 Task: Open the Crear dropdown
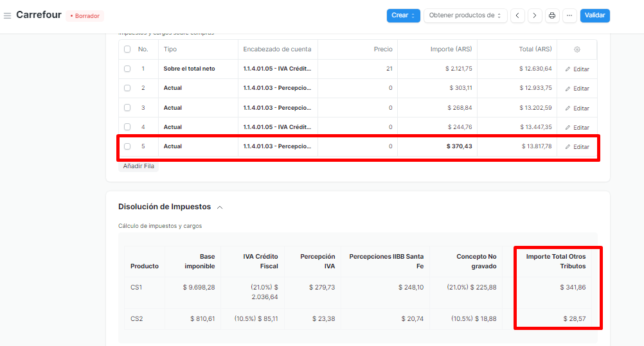[403, 15]
